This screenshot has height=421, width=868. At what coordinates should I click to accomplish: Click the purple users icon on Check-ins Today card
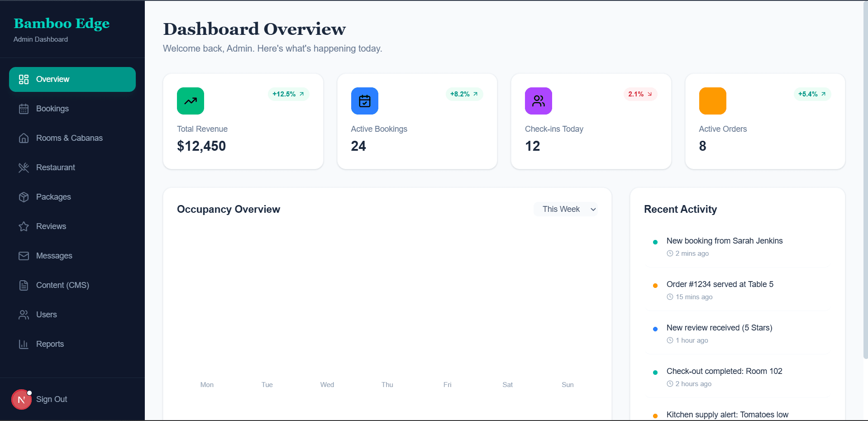(x=538, y=100)
